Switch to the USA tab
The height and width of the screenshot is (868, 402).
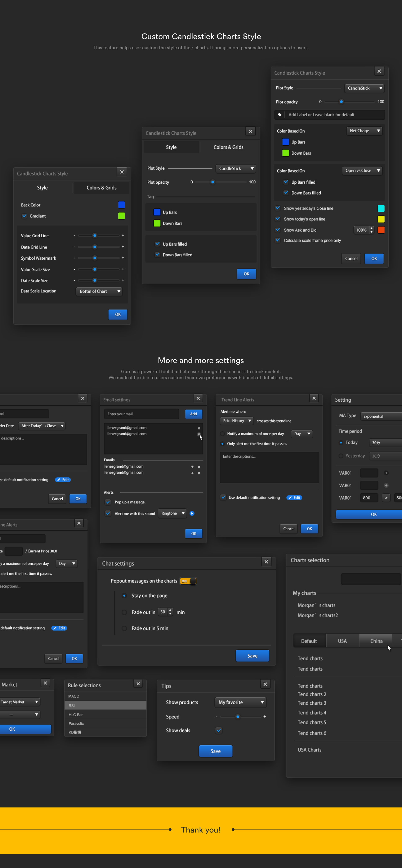point(342,641)
